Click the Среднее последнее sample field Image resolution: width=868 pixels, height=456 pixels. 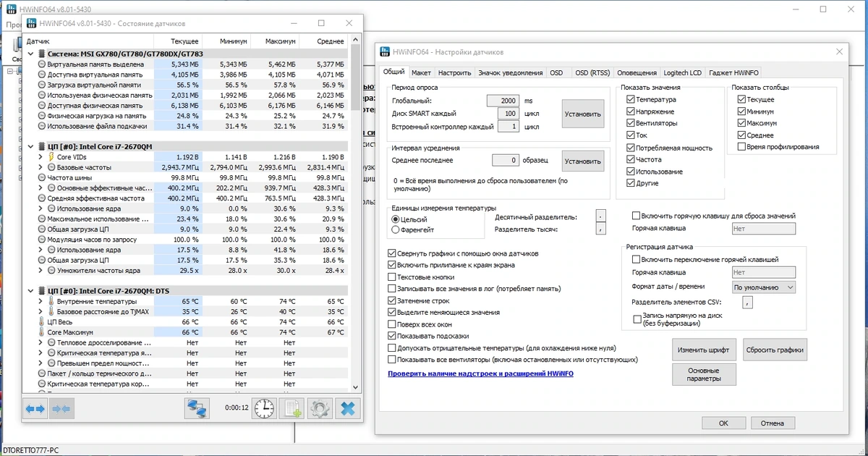point(506,160)
